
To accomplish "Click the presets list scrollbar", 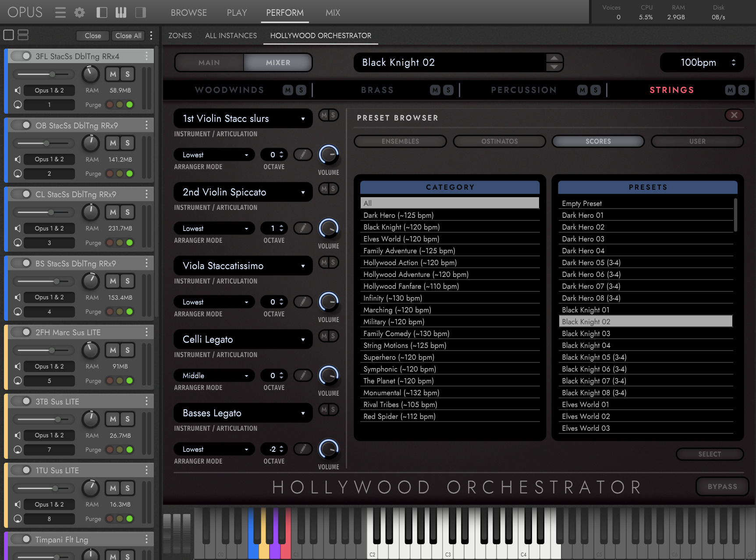I will pyautogui.click(x=735, y=215).
